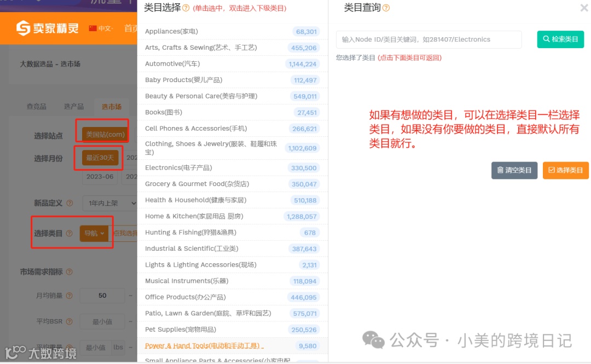This screenshot has height=364, width=591.
Task: Click the help icon next to 选择类目
Action: [69, 234]
